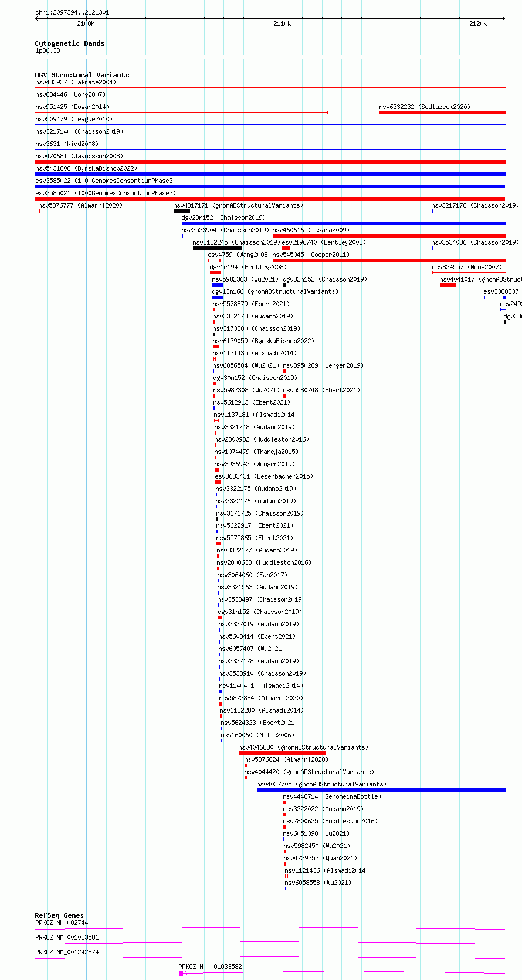Select esv4759 (Wang2008) variant
Image resolution: width=522 pixels, height=980 pixels.
(x=239, y=255)
